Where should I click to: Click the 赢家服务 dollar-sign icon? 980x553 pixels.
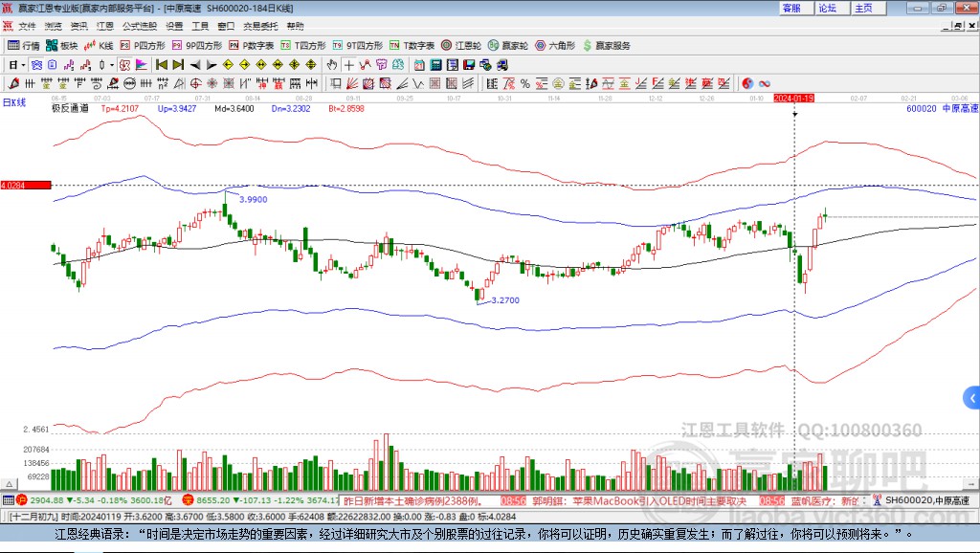click(x=589, y=45)
